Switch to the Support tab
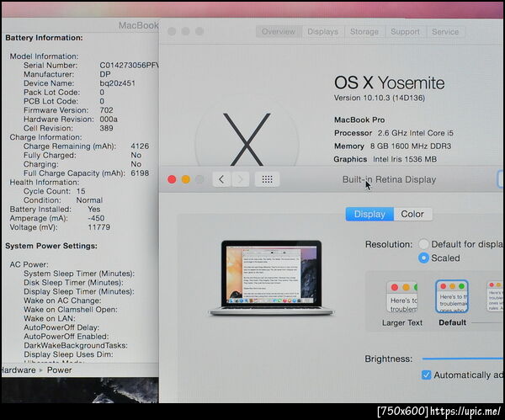Image resolution: width=505 pixels, height=420 pixels. click(x=405, y=32)
